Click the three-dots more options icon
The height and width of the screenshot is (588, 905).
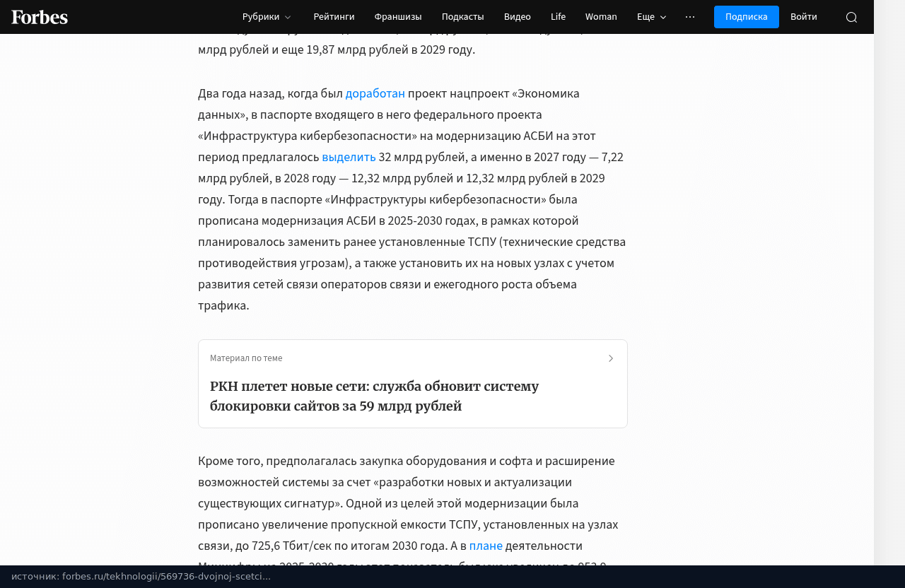pyautogui.click(x=690, y=17)
